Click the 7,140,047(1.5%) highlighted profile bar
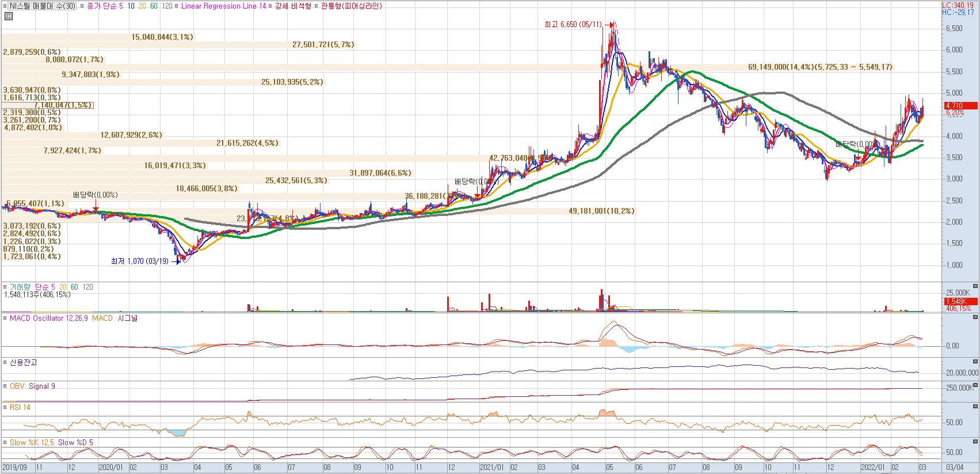Viewport: 980px width, 474px height. (47, 105)
